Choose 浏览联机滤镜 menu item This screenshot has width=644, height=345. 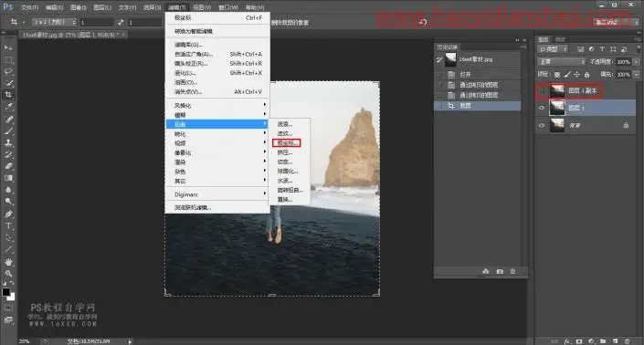coord(217,207)
